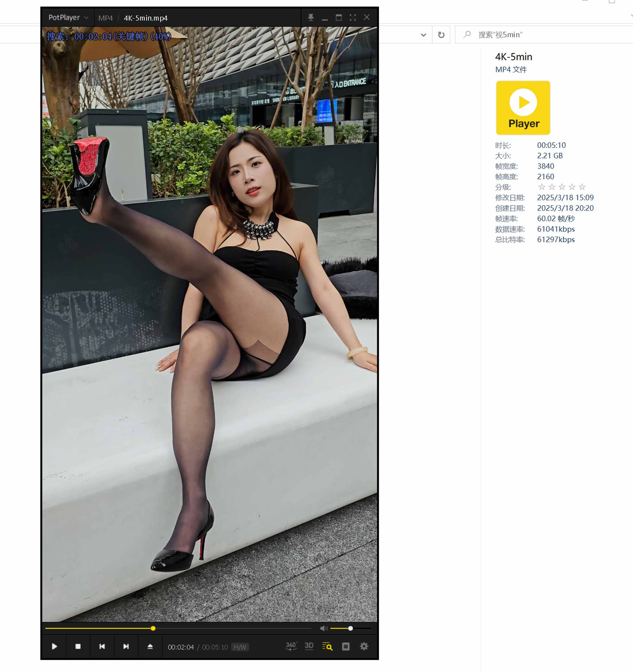Click the Play button in PotPlayer
The image size is (633, 672).
tap(54, 646)
